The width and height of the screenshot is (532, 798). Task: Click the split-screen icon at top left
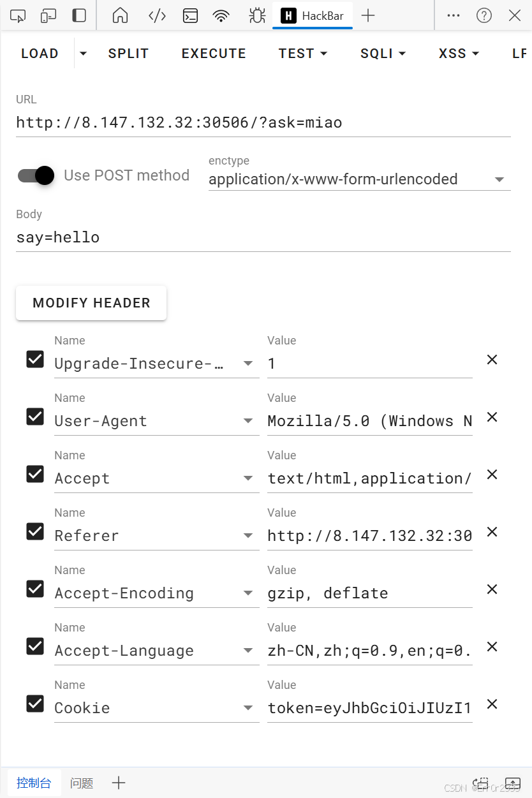[48, 15]
